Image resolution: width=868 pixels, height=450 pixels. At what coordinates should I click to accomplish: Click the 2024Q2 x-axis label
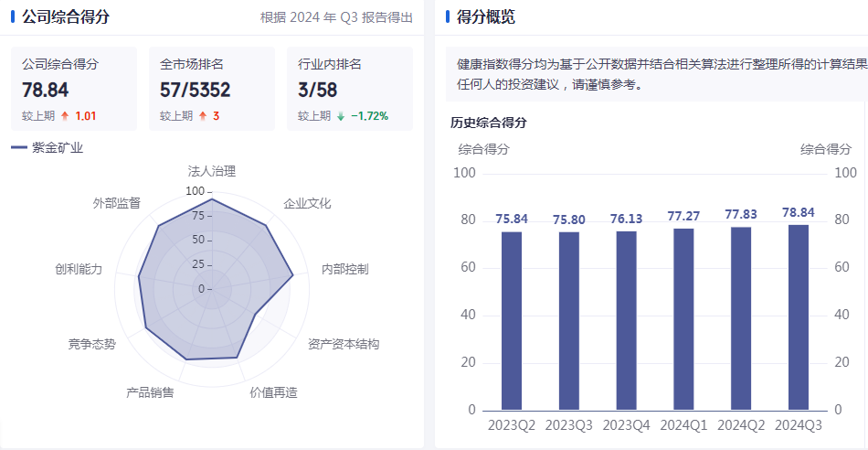click(x=741, y=425)
